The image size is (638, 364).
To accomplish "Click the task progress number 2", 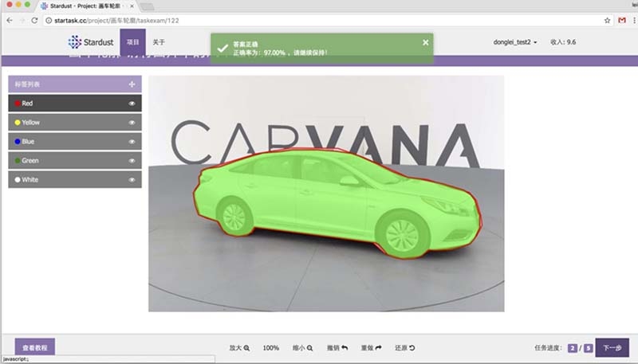I will 573,348.
